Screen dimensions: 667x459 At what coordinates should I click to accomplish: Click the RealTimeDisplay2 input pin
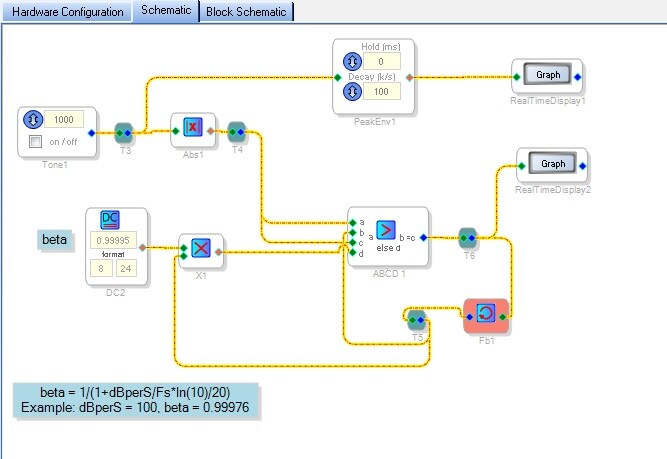coord(522,166)
